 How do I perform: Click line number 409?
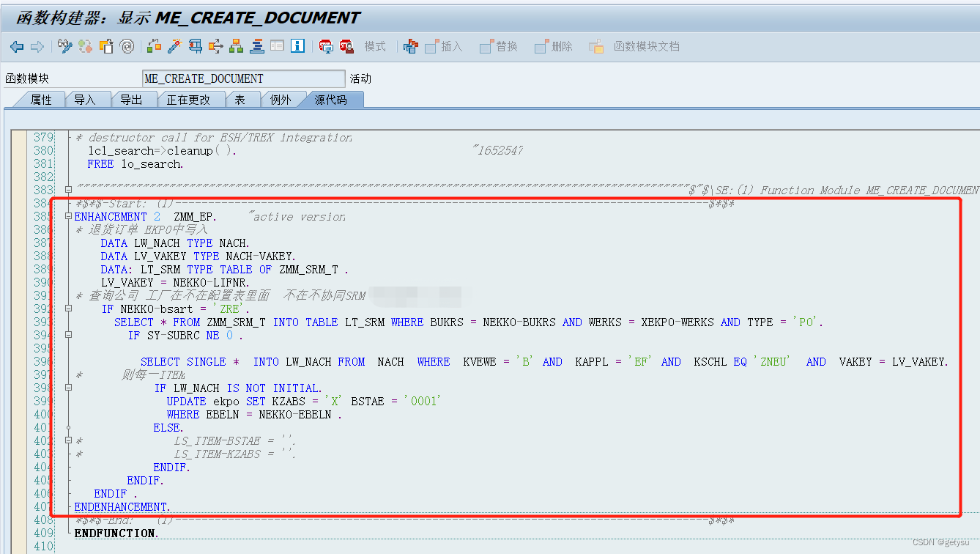(44, 533)
